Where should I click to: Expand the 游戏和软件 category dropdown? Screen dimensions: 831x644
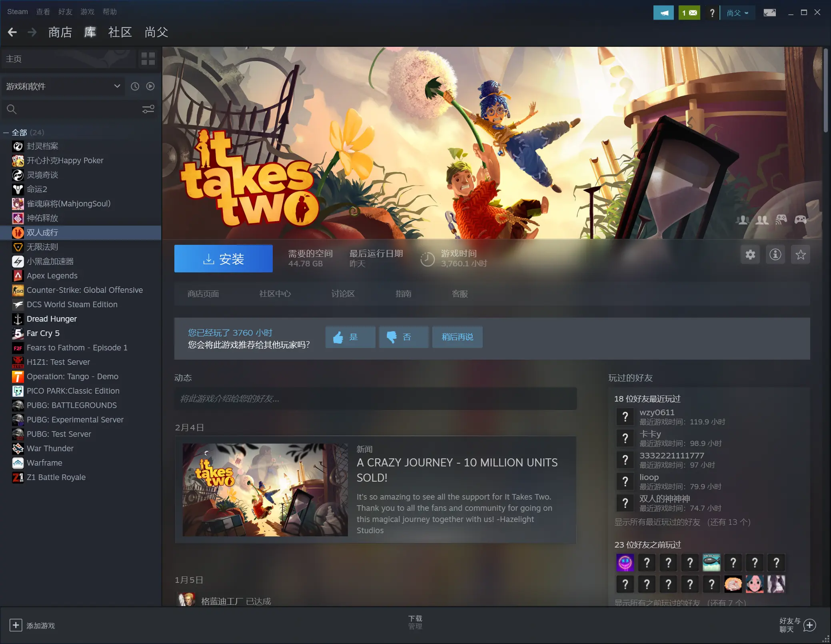coord(63,86)
